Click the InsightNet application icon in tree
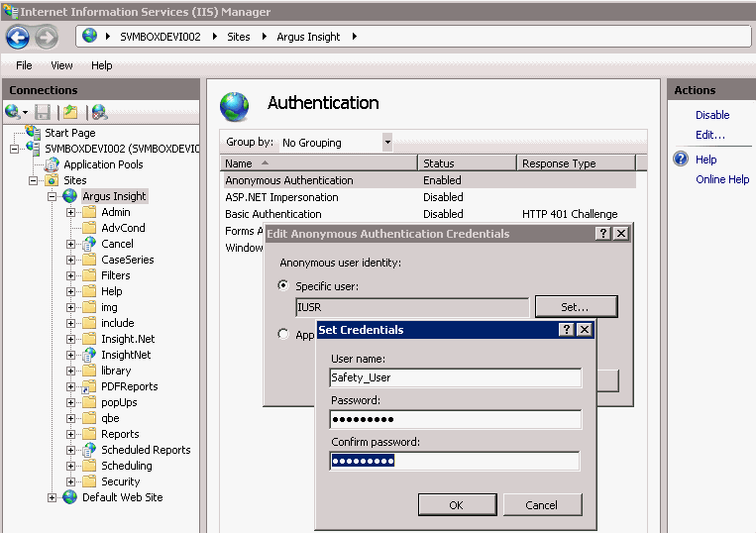Viewport: 756px width, 533px height. tap(89, 355)
